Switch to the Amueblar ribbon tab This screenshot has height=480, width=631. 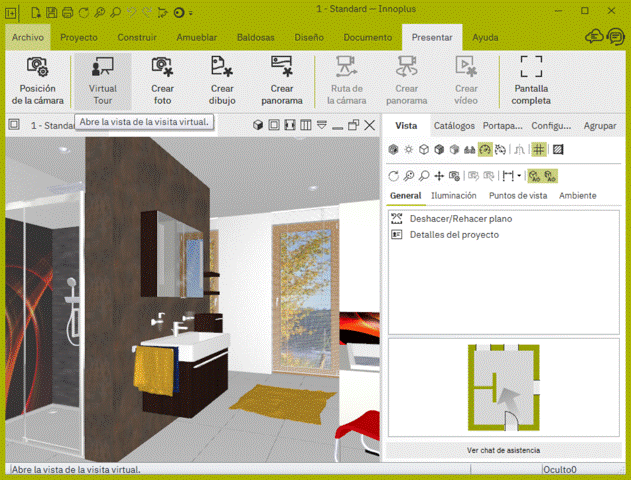click(196, 37)
